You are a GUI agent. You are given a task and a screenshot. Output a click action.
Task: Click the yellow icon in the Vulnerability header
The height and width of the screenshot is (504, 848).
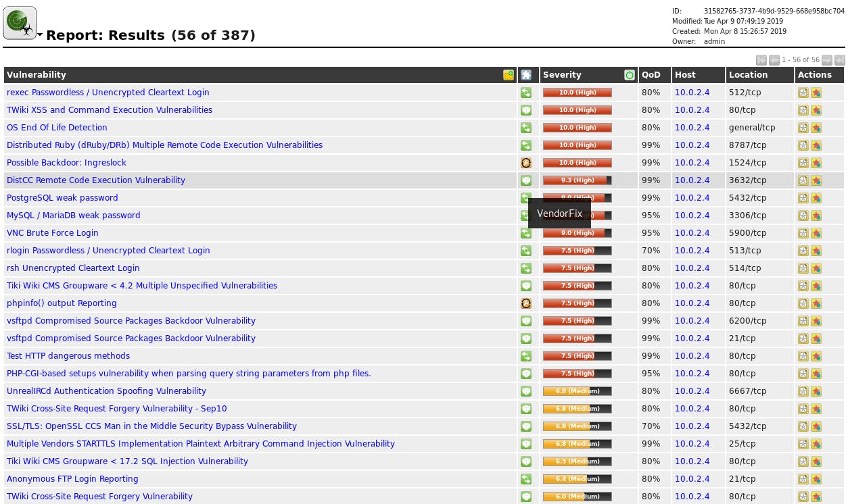pyautogui.click(x=509, y=75)
